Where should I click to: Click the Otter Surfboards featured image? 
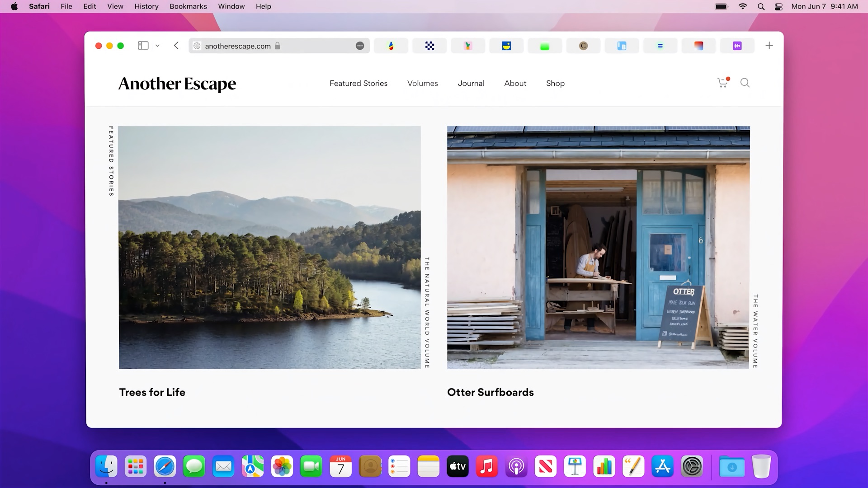(x=598, y=247)
